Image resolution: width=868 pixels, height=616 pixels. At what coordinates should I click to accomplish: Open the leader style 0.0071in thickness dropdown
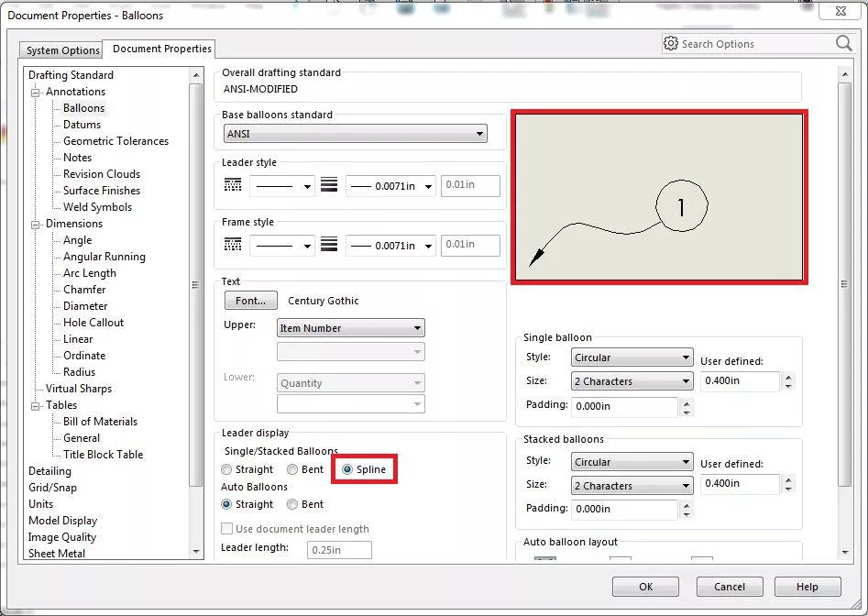click(x=390, y=186)
